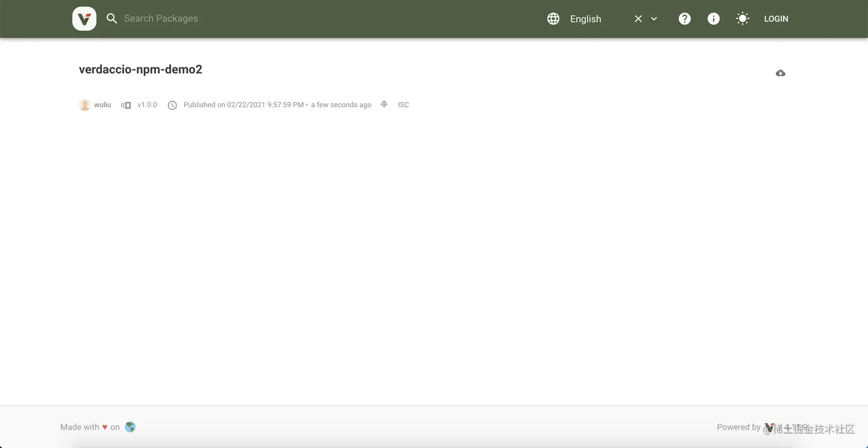The image size is (868, 448).
Task: Click the author name wuliu
Action: [103, 104]
